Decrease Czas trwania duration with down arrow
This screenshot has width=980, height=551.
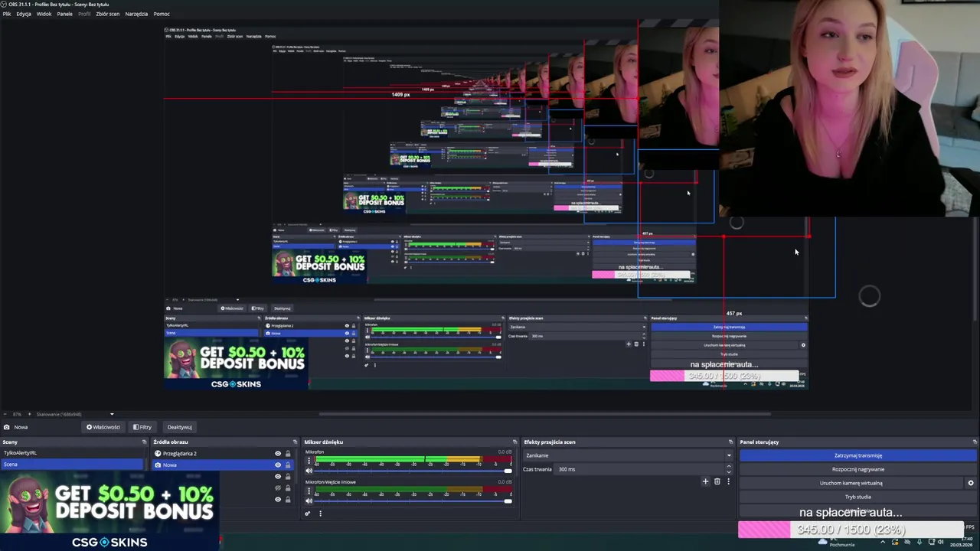[x=728, y=471]
